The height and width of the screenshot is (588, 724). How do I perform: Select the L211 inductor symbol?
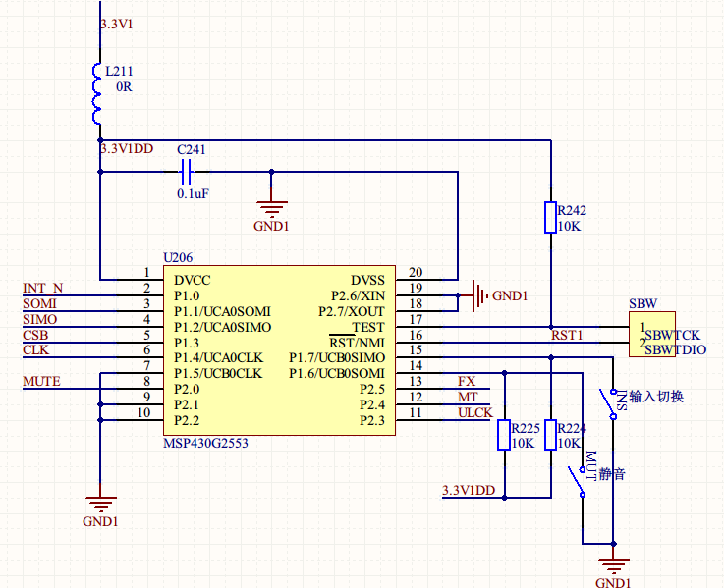97,93
